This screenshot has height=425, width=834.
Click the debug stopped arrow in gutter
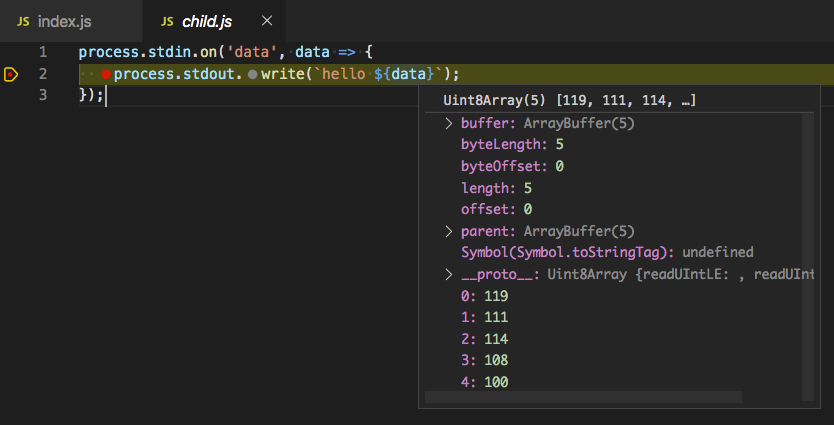point(11,74)
